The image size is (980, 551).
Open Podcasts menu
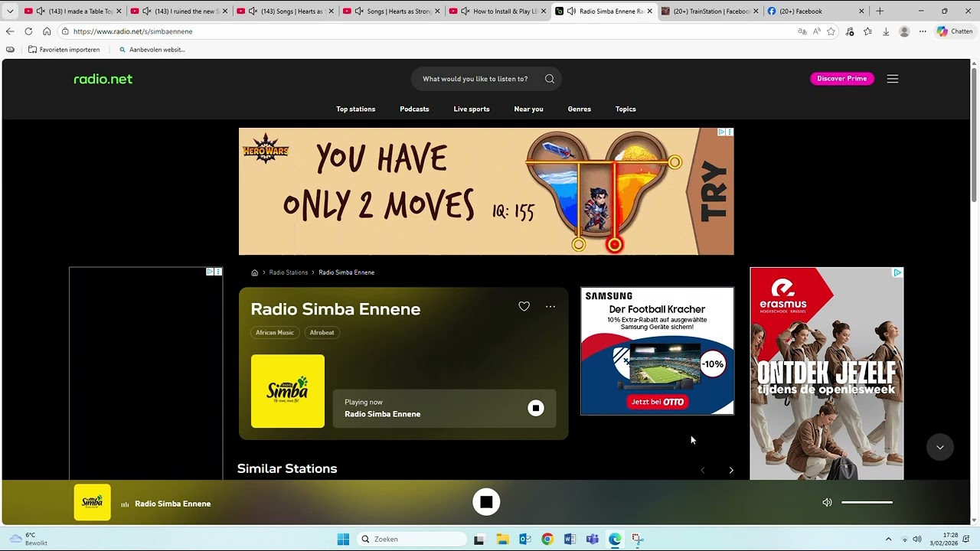point(414,109)
